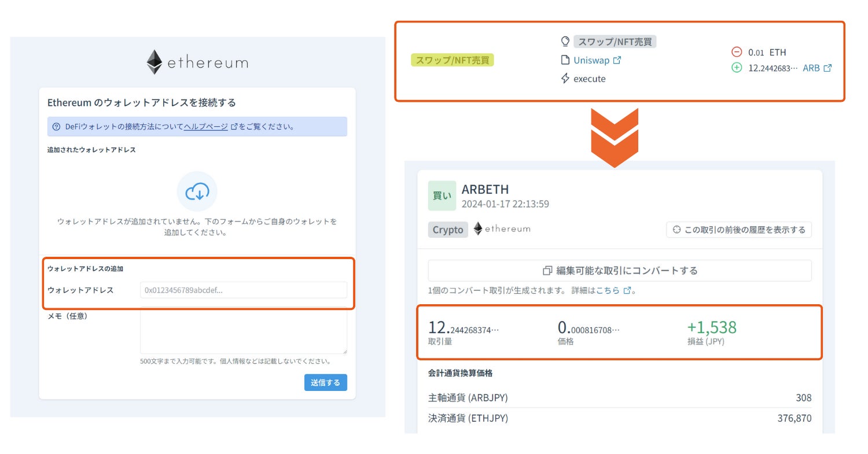Click the help circle icon in info banner

pyautogui.click(x=56, y=127)
